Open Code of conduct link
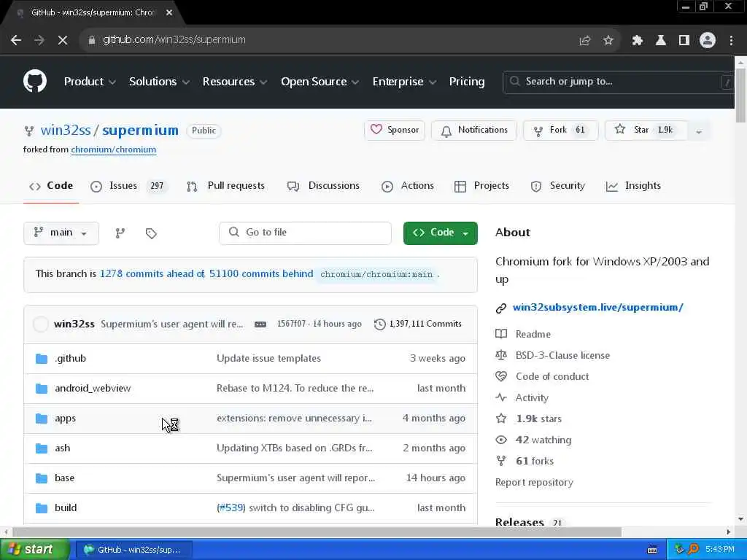The image size is (747, 560). [552, 377]
